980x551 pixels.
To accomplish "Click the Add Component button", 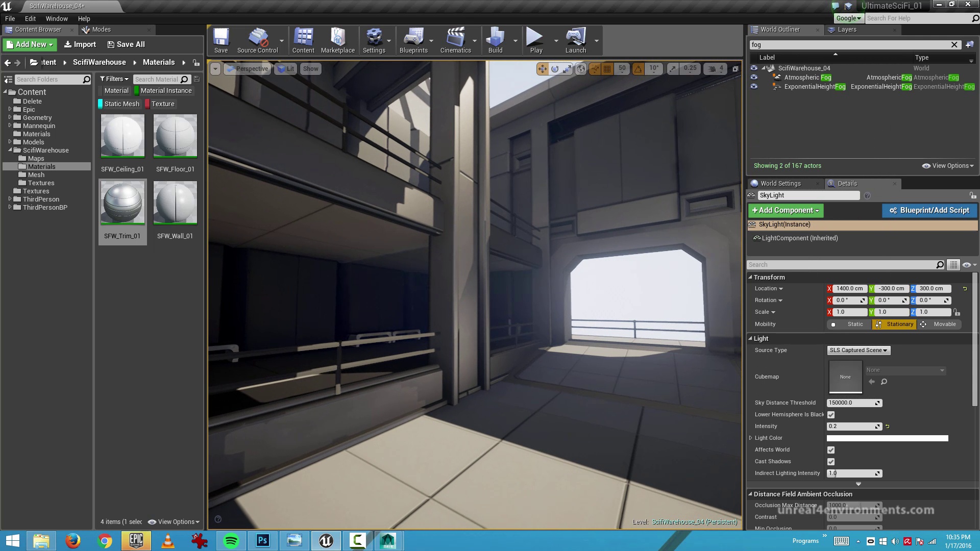I will point(786,210).
